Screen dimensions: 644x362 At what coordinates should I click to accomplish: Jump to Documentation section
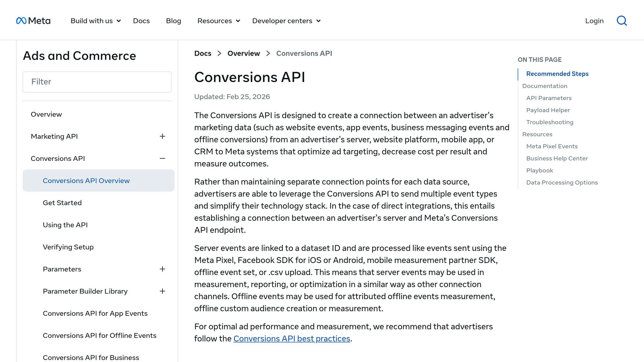545,86
